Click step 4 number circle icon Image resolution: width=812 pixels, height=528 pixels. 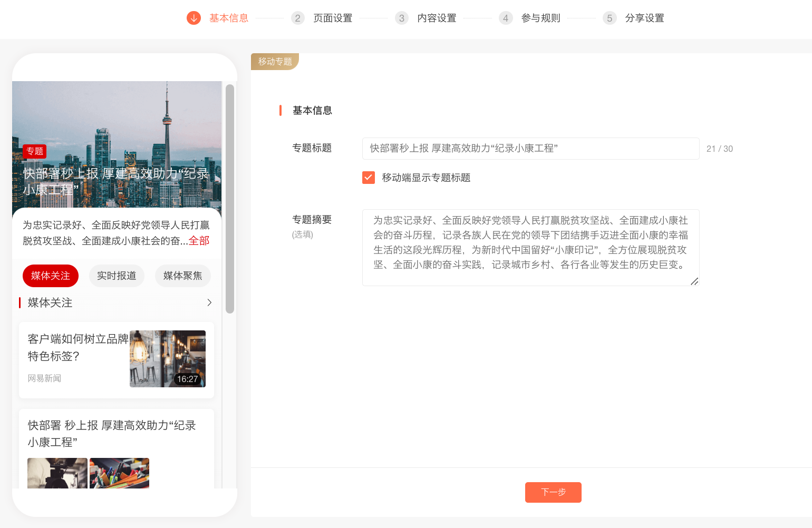click(x=505, y=18)
